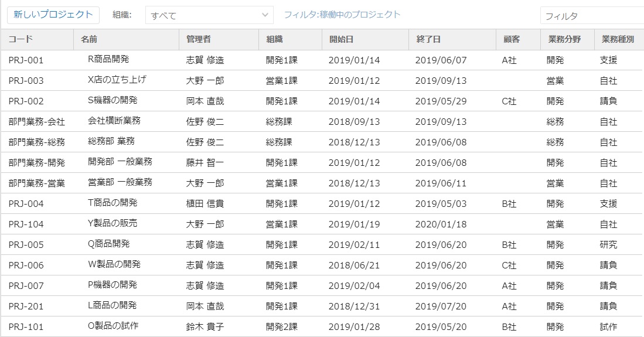Sort by the 管理者 column header

tap(198, 39)
